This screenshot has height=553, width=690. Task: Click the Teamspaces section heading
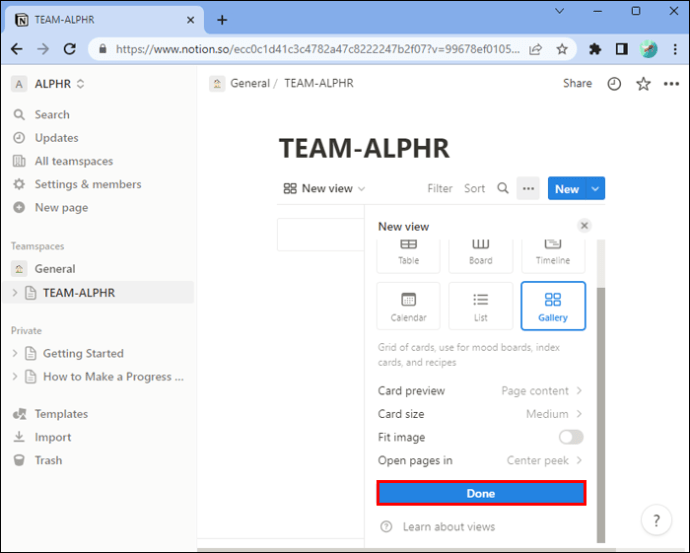tap(38, 246)
